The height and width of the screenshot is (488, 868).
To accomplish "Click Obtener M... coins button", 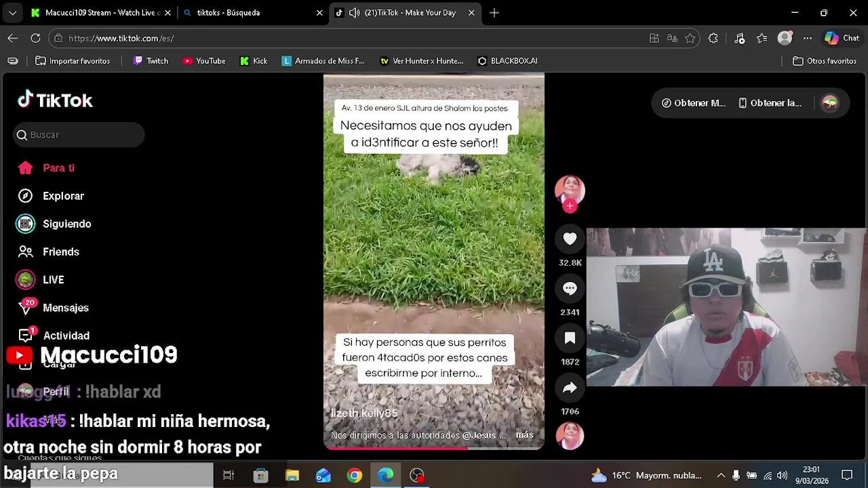I will (693, 103).
